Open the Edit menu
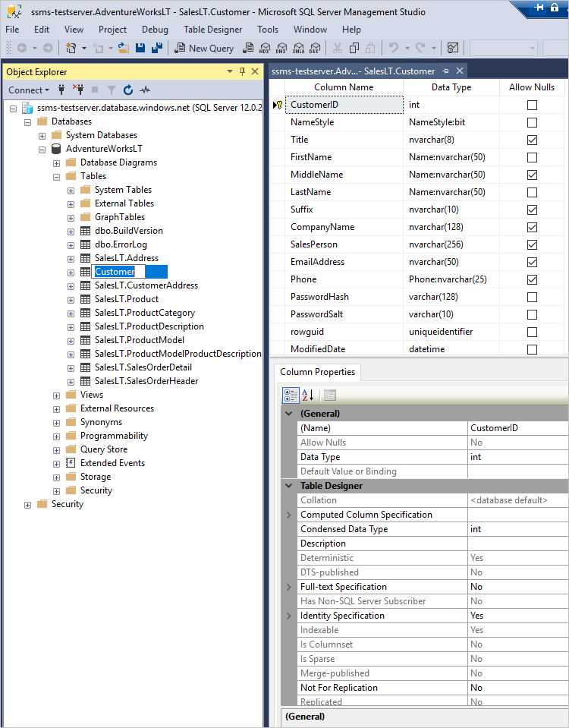The width and height of the screenshot is (569, 728). pos(41,30)
